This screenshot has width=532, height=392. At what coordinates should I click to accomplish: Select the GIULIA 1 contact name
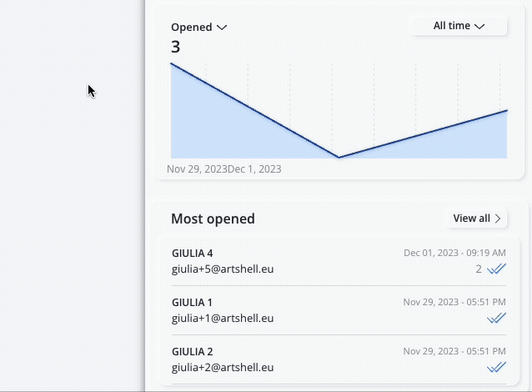[x=192, y=303]
